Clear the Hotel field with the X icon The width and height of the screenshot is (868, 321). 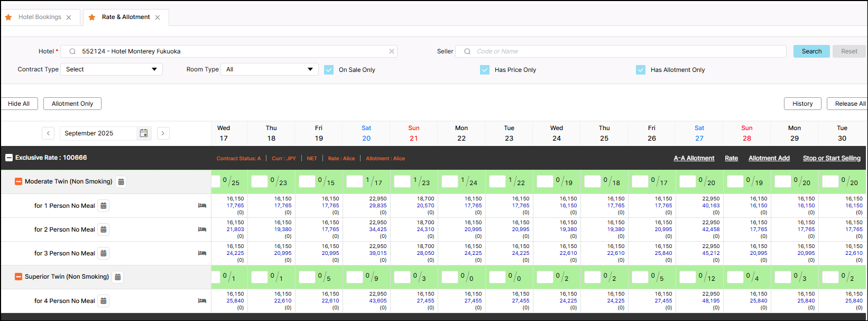coord(392,51)
